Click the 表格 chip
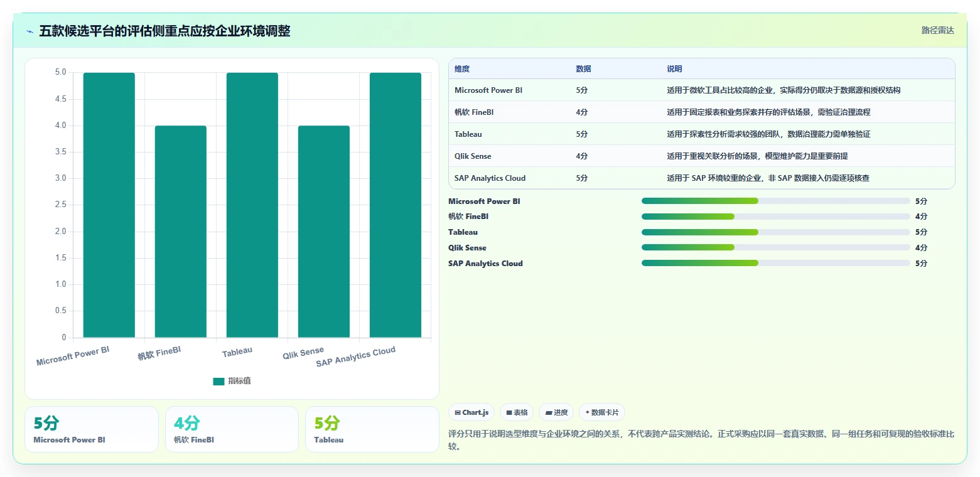Screen dimensions: 980x477 coord(517,412)
